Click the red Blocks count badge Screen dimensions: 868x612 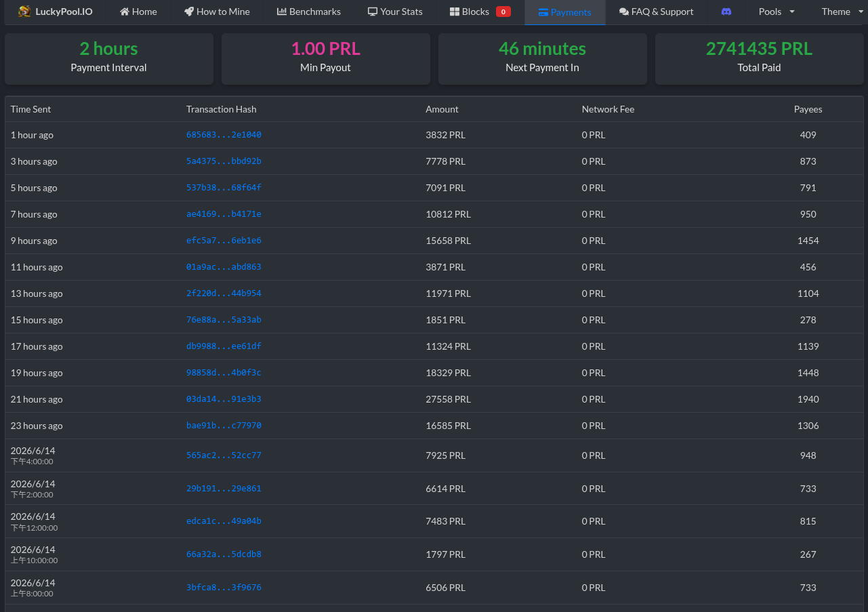coord(503,12)
